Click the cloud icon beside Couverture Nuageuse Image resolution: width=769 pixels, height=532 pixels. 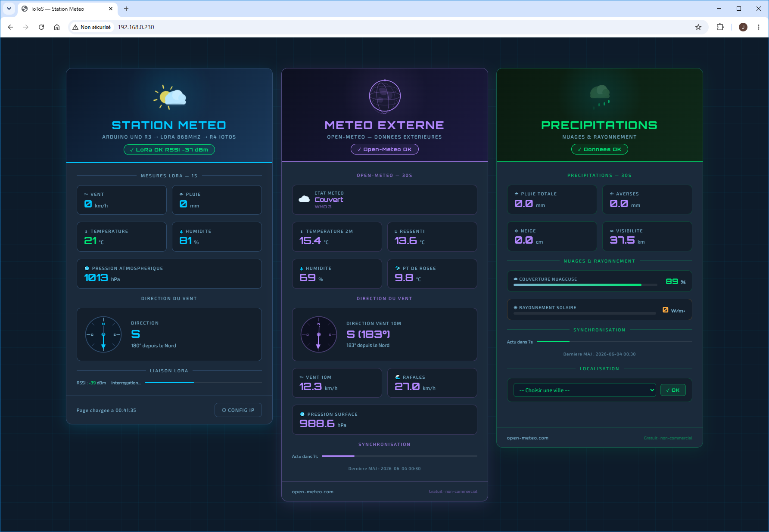coord(516,279)
